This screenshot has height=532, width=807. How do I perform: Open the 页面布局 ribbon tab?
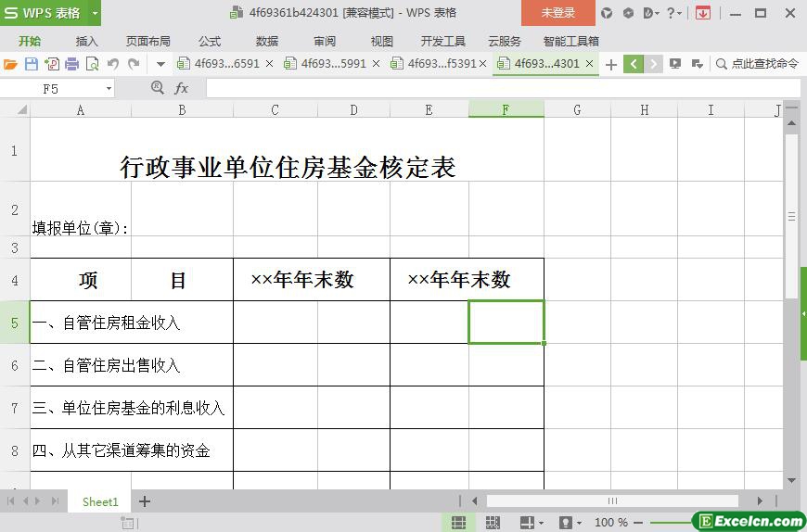[148, 41]
